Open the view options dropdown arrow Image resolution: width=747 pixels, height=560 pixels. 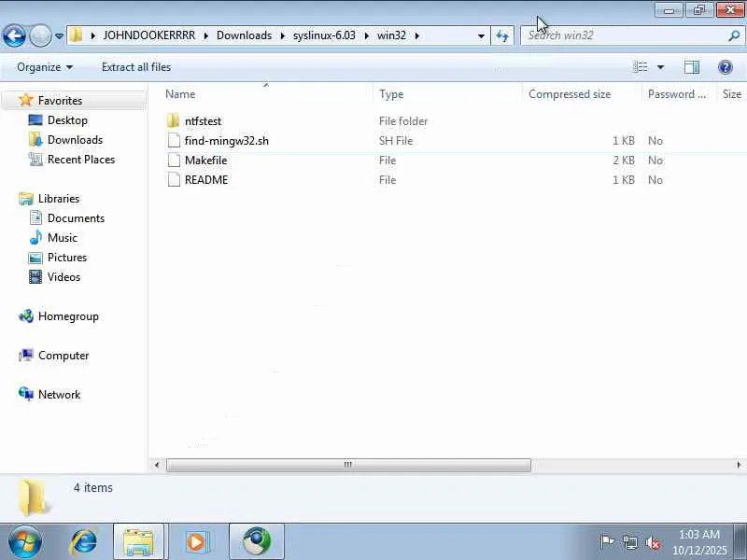(x=660, y=67)
